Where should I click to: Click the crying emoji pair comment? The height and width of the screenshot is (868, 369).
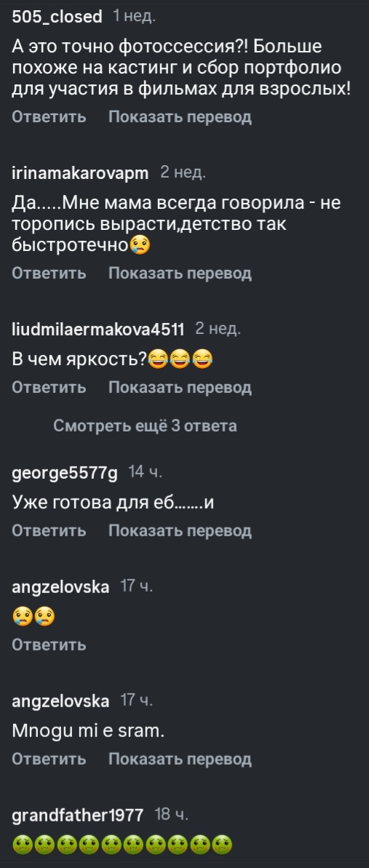coord(33,616)
